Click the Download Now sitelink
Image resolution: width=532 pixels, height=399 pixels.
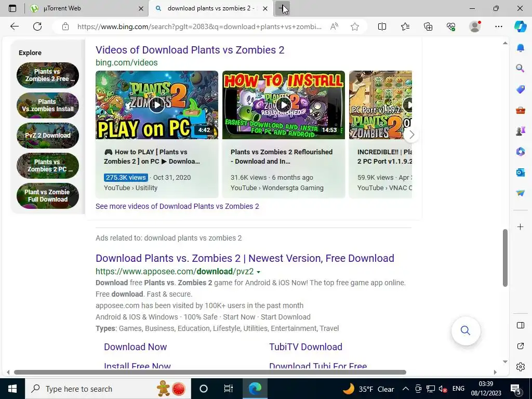pyautogui.click(x=136, y=347)
